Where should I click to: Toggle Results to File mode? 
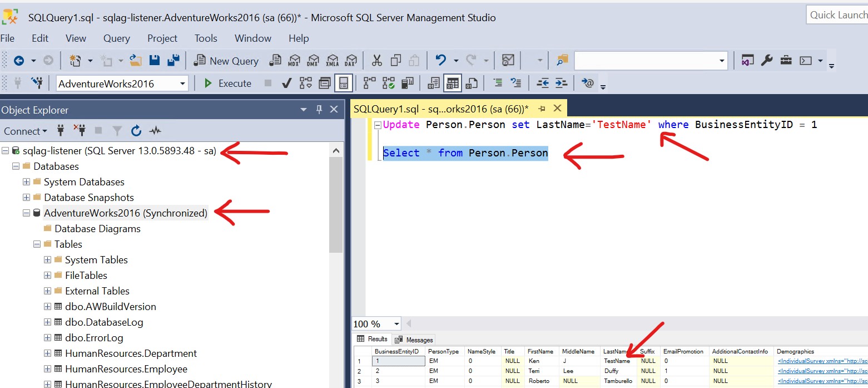point(472,84)
